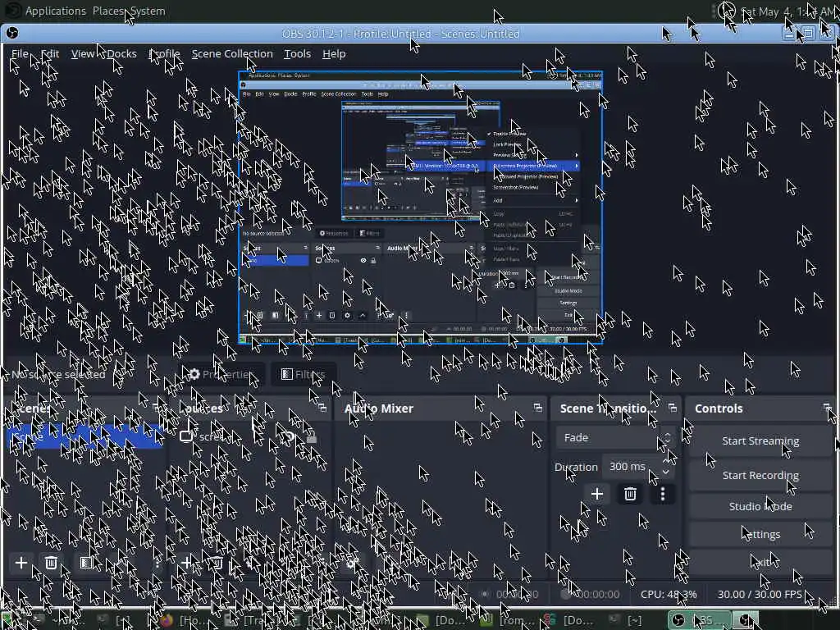The height and width of the screenshot is (630, 840).
Task: Open scene filters icon in Scenes dock
Action: (85, 563)
